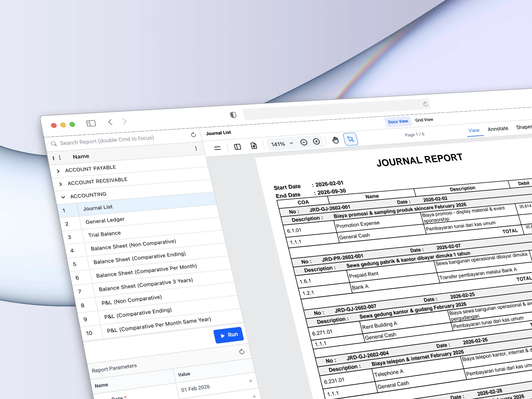Select the Journal List report
The image size is (532, 399).
coord(98,208)
